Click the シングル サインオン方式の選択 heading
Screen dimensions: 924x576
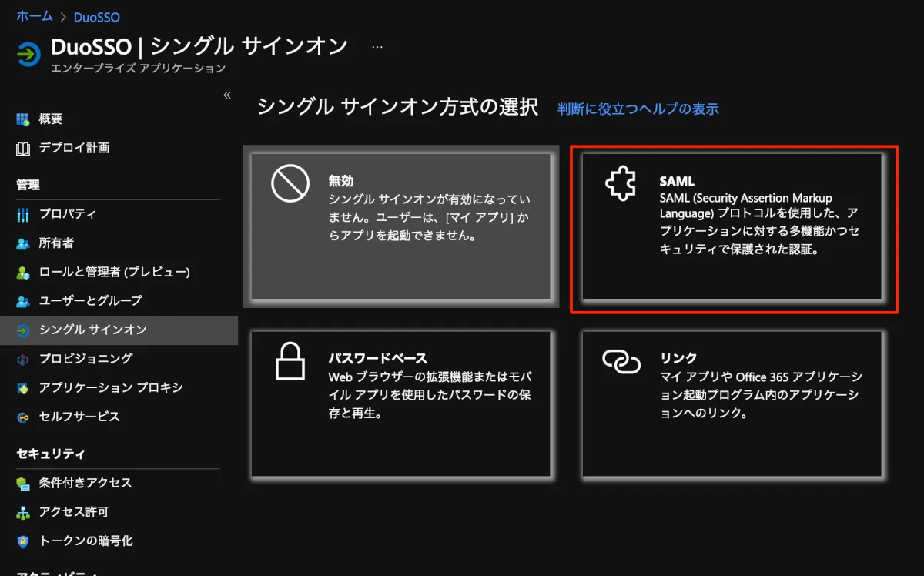397,107
